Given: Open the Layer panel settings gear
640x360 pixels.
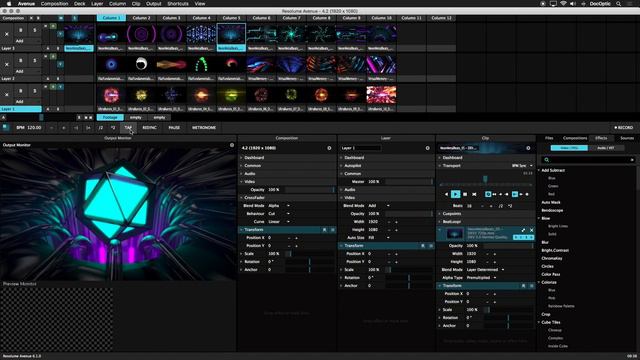Looking at the screenshot, I should point(427,148).
